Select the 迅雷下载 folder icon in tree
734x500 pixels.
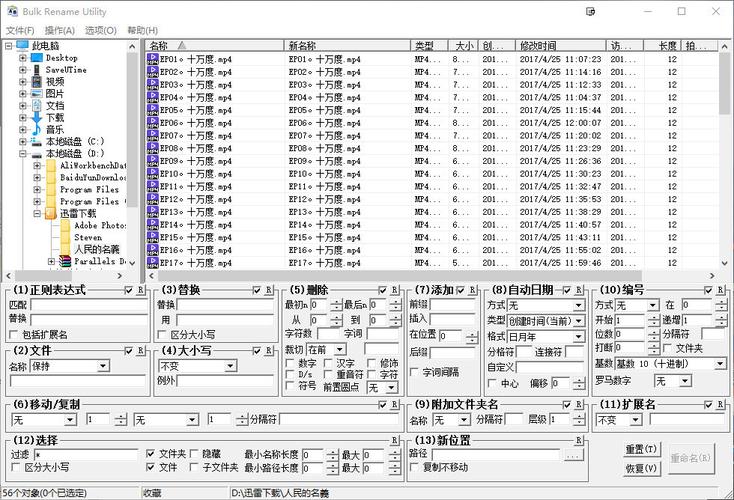[51, 213]
